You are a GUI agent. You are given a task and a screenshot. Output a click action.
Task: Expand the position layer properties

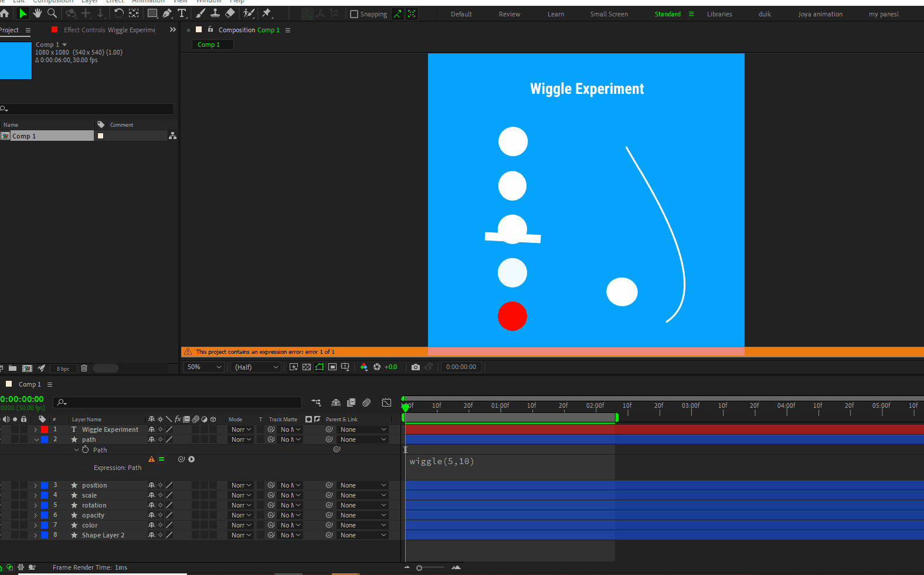coord(35,485)
